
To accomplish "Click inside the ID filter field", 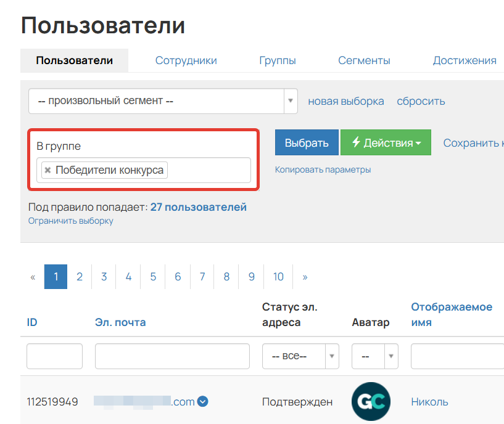I will 54,356.
